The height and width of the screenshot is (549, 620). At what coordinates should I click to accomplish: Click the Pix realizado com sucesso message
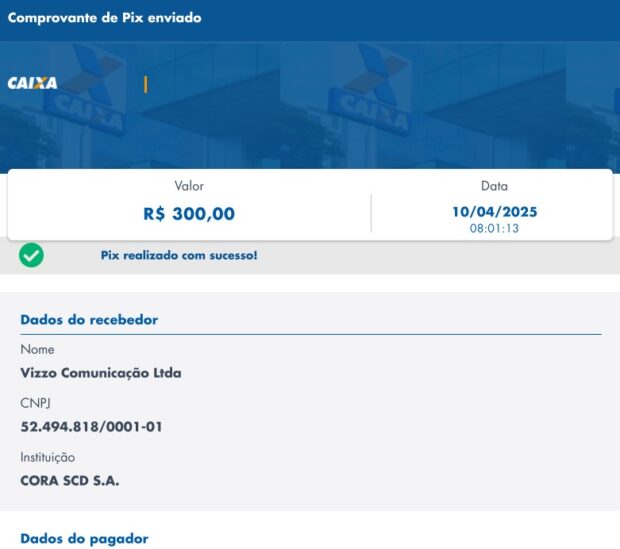tap(179, 255)
